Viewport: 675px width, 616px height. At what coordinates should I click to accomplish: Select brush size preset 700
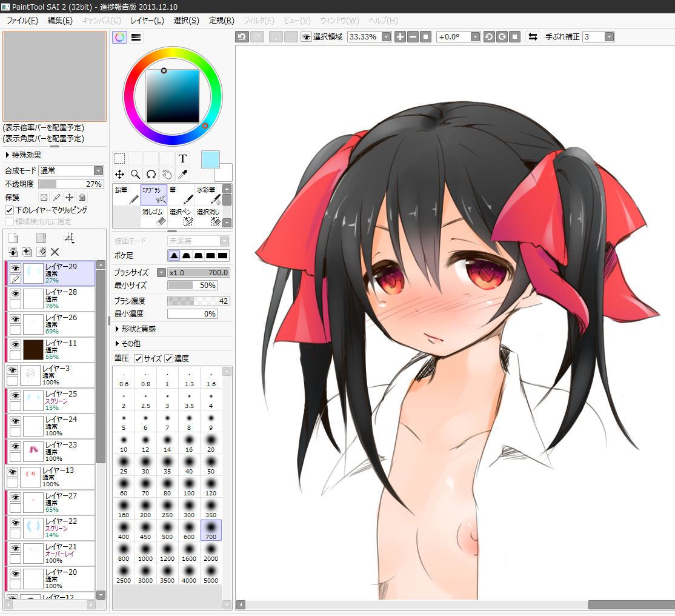211,531
